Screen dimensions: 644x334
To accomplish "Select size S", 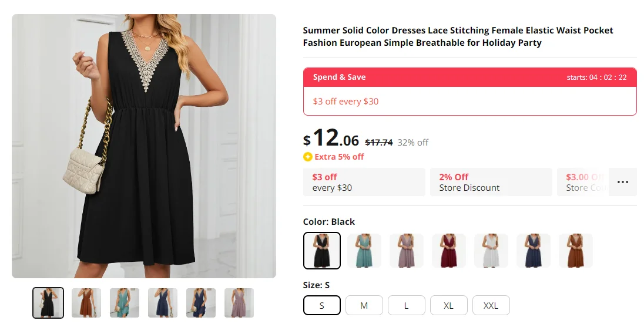I will [322, 305].
